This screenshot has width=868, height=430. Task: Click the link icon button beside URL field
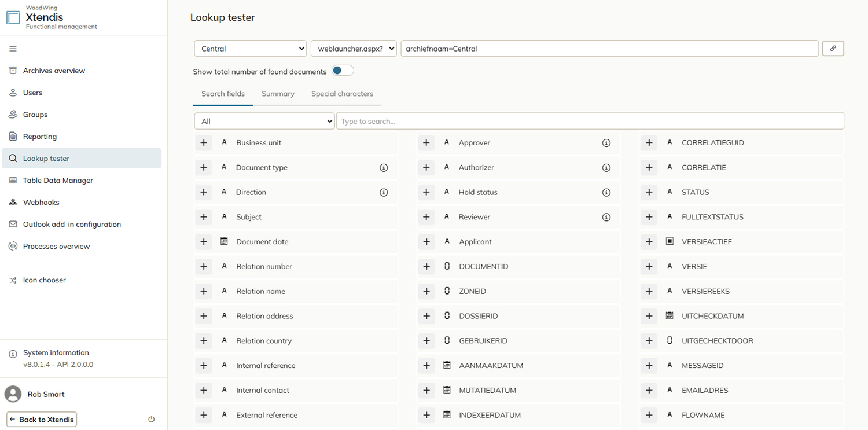[x=833, y=49]
